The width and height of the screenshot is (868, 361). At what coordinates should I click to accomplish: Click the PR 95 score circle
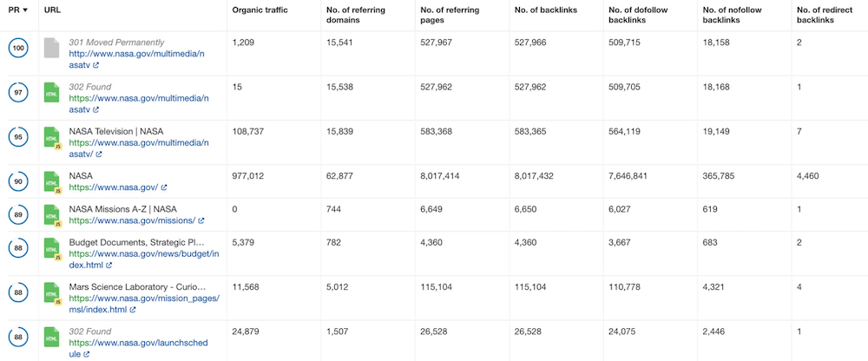tap(18, 137)
